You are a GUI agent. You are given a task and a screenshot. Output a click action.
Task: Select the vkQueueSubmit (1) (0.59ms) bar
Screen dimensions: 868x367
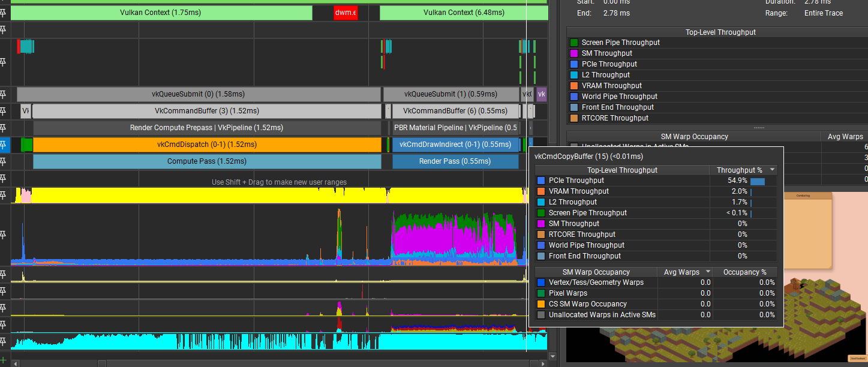click(450, 94)
